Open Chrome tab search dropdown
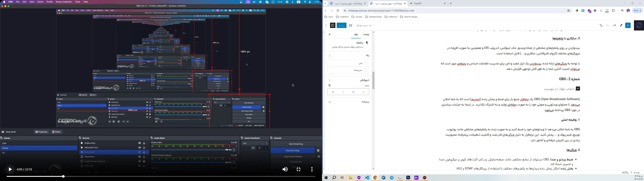The width and height of the screenshot is (644, 181). pyautogui.click(x=325, y=4)
